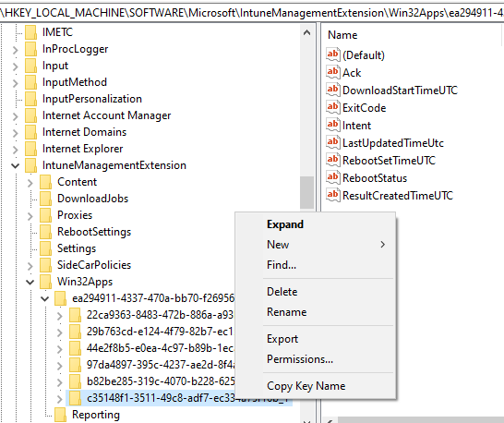Click the Input folder icon
This screenshot has width=504, height=423.
30,66
